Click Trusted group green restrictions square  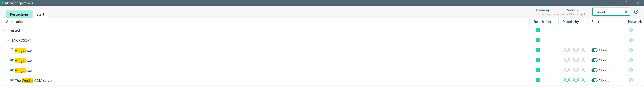tap(538, 30)
